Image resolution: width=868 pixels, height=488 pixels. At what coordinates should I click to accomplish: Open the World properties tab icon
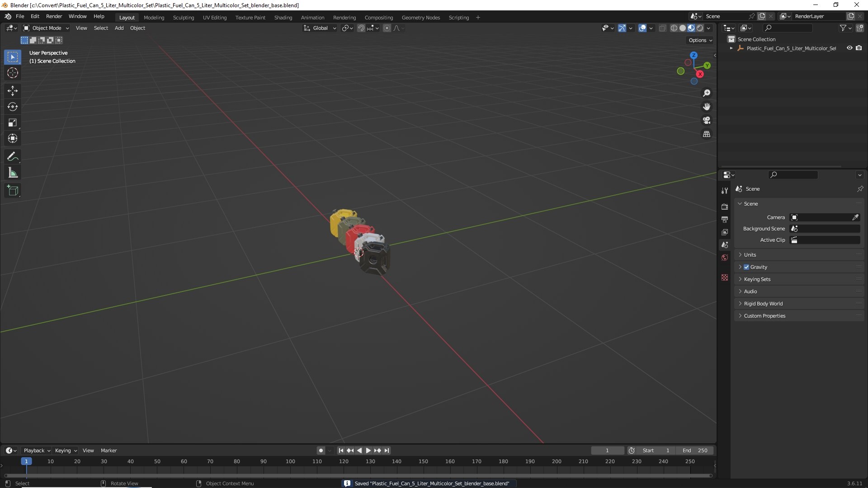click(725, 258)
